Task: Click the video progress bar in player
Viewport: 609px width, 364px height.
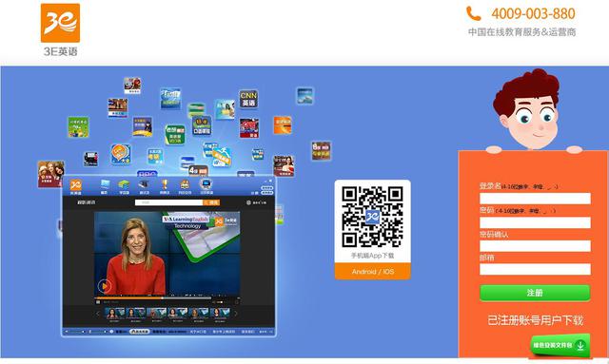Action: click(x=154, y=298)
